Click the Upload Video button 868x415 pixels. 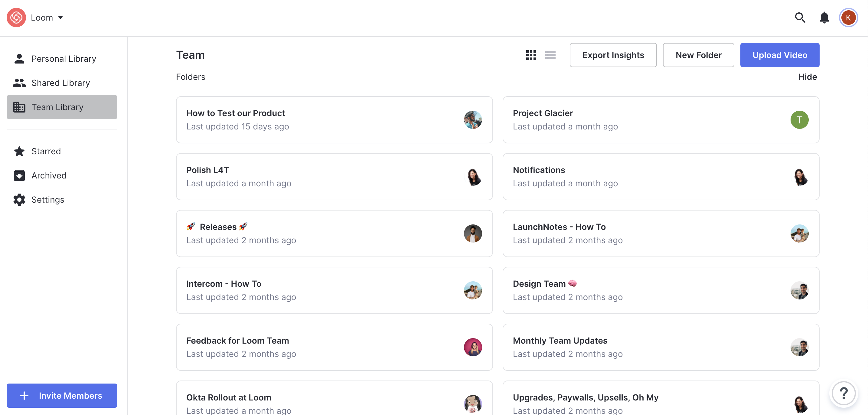click(x=779, y=55)
